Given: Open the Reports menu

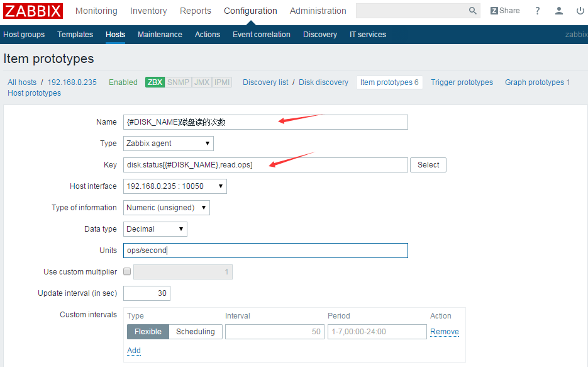Looking at the screenshot, I should pos(196,11).
